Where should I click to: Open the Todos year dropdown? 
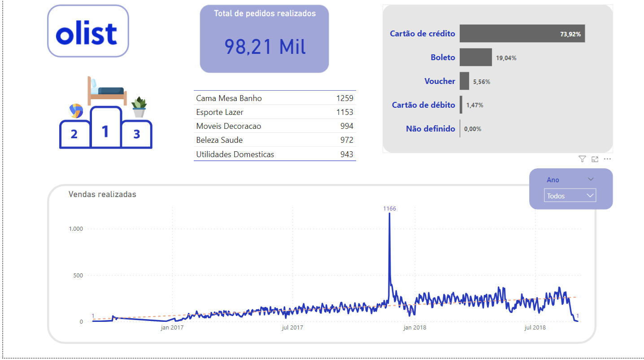click(570, 196)
